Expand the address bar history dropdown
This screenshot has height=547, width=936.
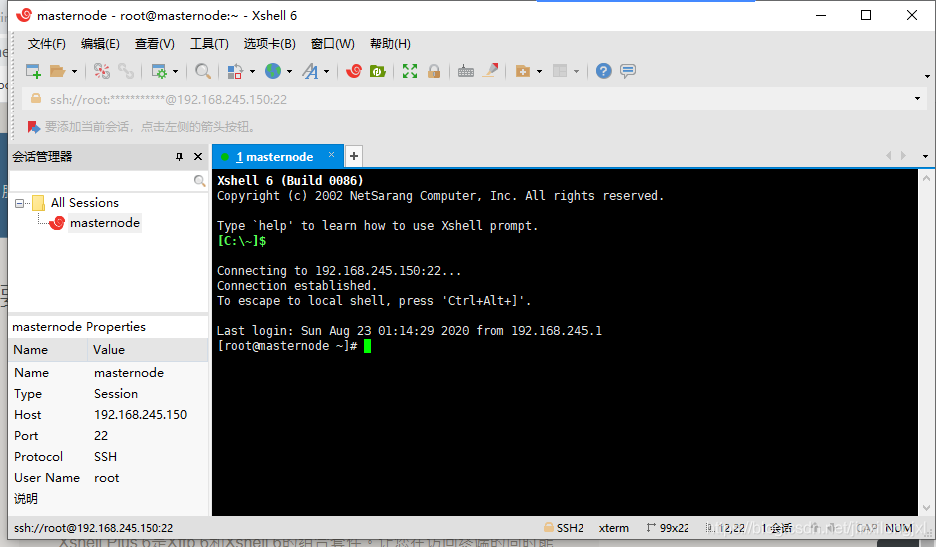coord(917,99)
